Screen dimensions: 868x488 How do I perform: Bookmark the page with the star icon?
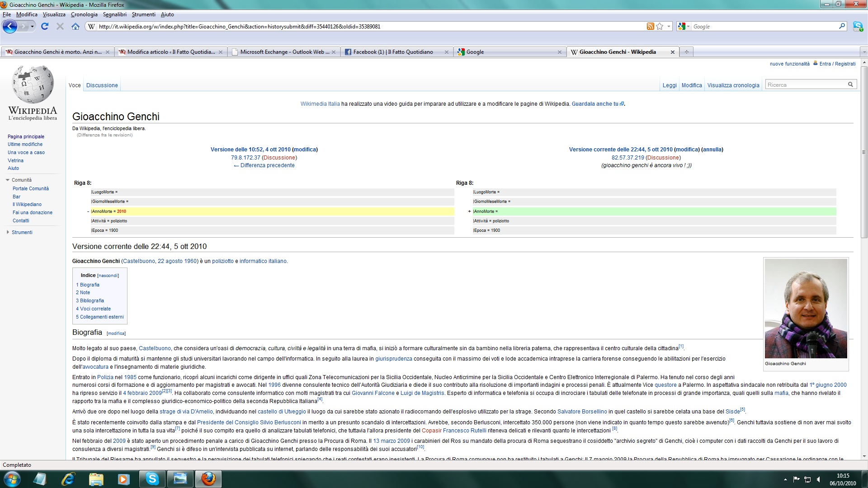click(x=660, y=27)
